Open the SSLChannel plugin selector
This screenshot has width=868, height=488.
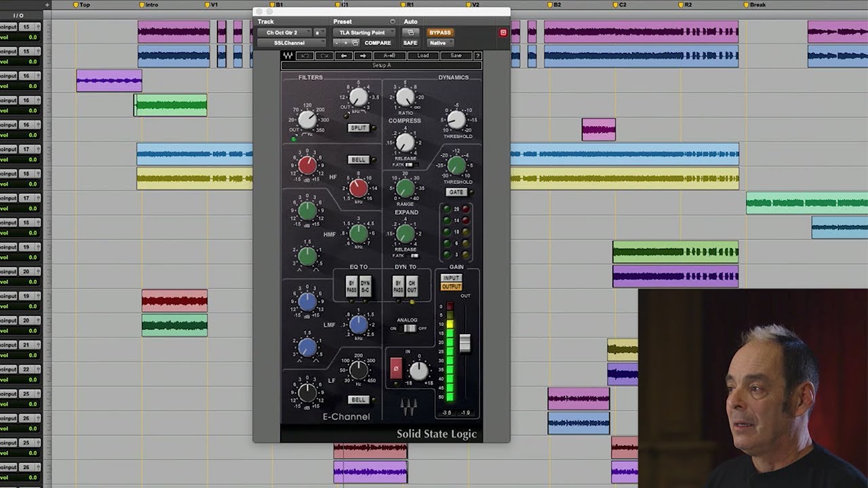click(292, 43)
